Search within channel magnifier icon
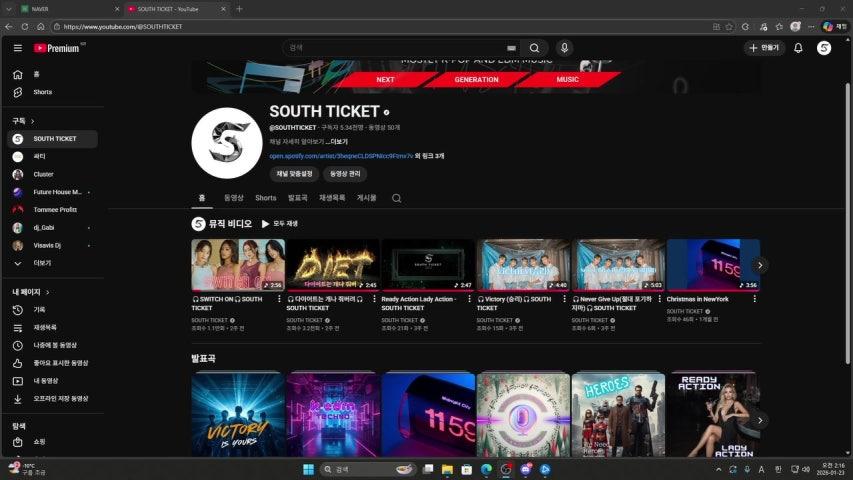 click(x=397, y=198)
